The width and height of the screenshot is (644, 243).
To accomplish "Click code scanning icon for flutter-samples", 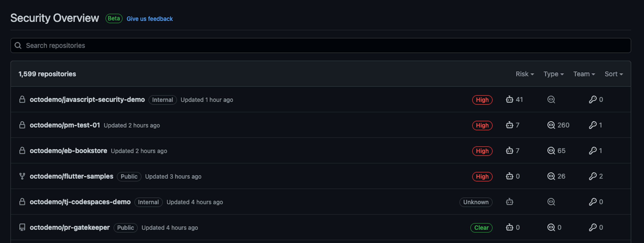I will [551, 176].
